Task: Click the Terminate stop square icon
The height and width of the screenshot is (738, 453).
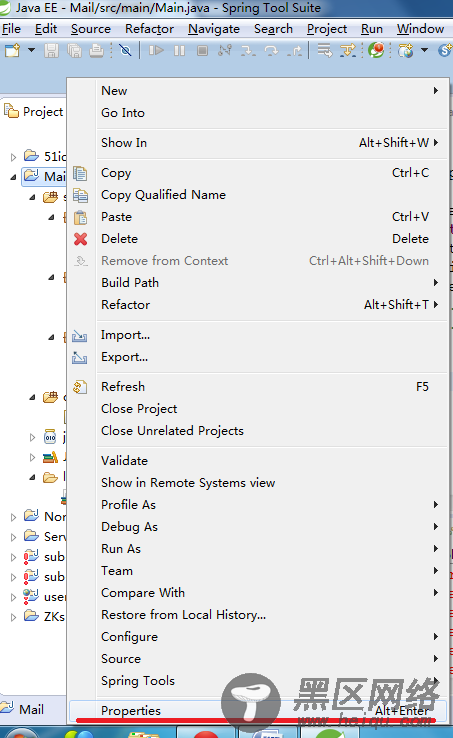Action: 202,50
